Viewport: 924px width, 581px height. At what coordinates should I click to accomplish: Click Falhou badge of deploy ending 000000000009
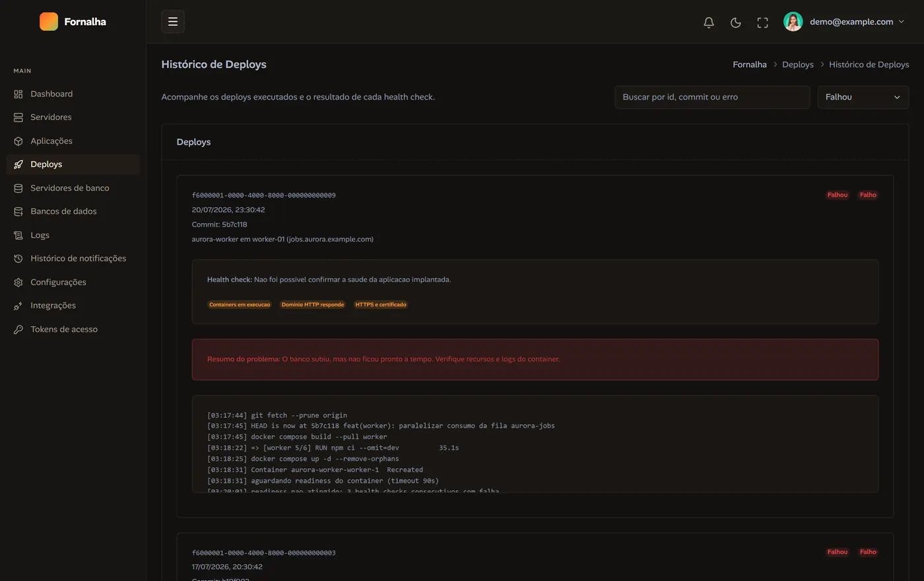pyautogui.click(x=838, y=195)
